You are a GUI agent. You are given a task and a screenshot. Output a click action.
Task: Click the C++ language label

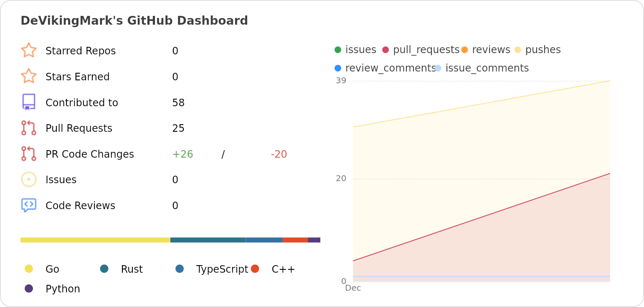(284, 269)
